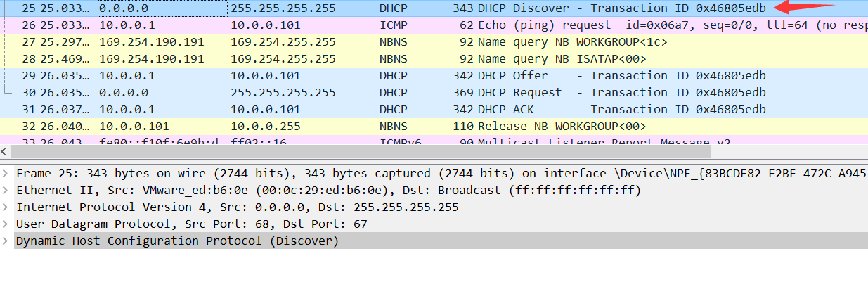Click source 169.254.190.191 in packet 27
The image size is (868, 282).
152,42
